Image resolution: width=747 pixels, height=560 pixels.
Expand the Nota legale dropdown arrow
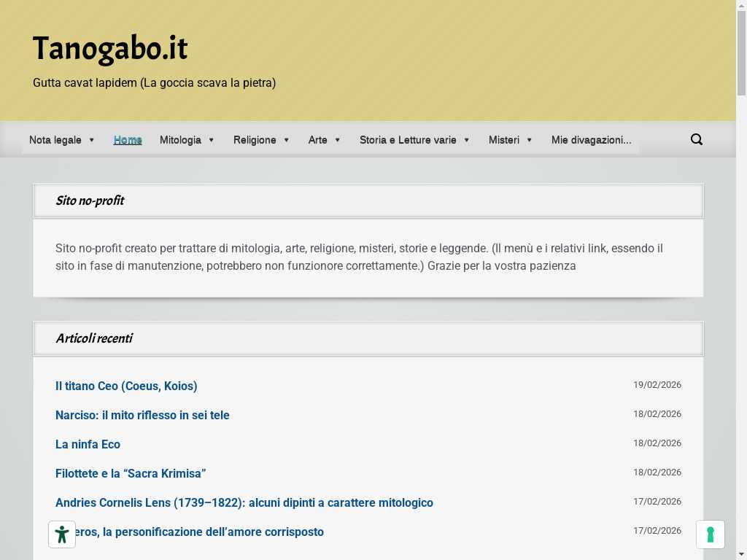click(x=92, y=140)
